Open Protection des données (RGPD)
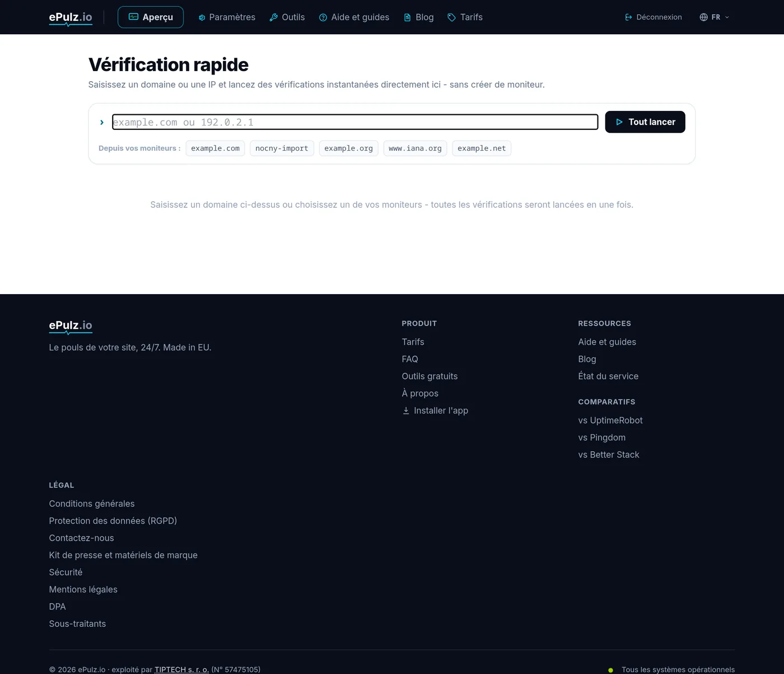This screenshot has width=784, height=674. click(x=113, y=521)
